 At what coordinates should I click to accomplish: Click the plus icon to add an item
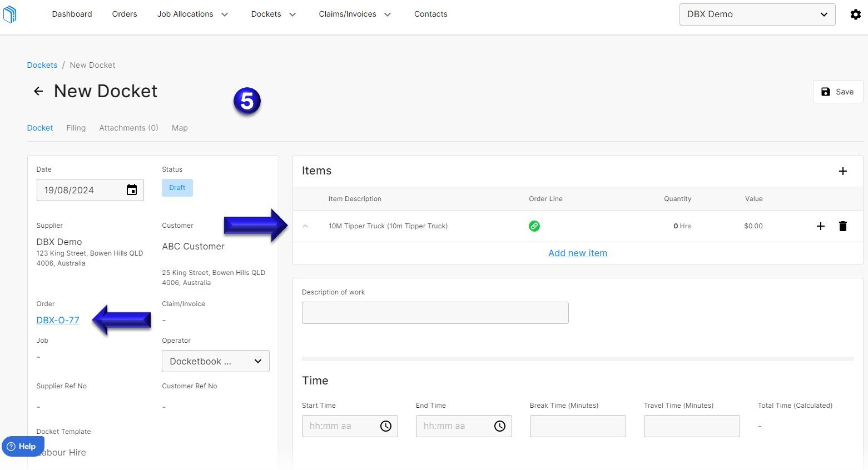pyautogui.click(x=843, y=171)
